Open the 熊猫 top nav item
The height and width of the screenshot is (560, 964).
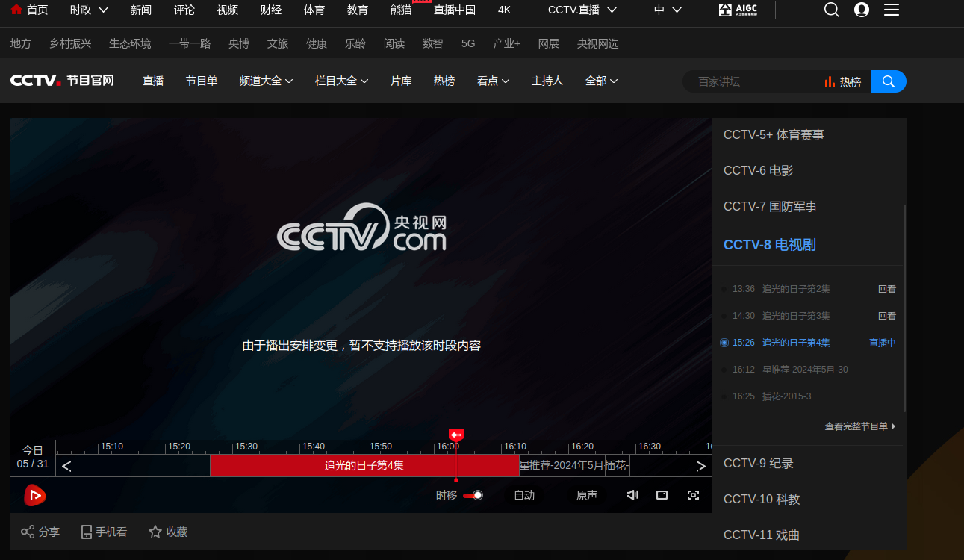pyautogui.click(x=401, y=10)
